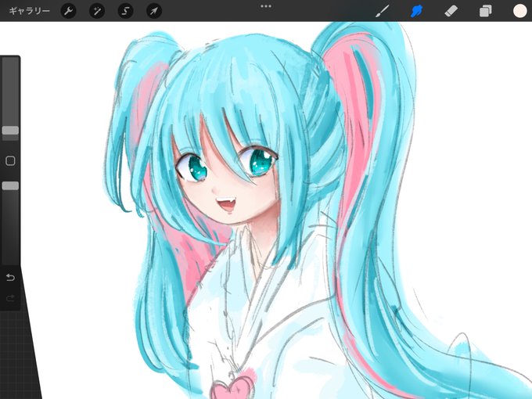Open the Adjustments magic wand menu

click(97, 11)
